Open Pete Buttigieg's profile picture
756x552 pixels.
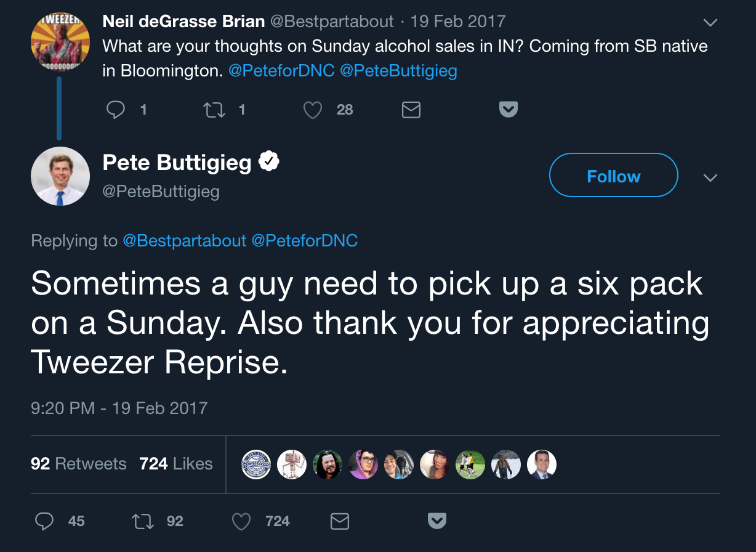tap(60, 176)
